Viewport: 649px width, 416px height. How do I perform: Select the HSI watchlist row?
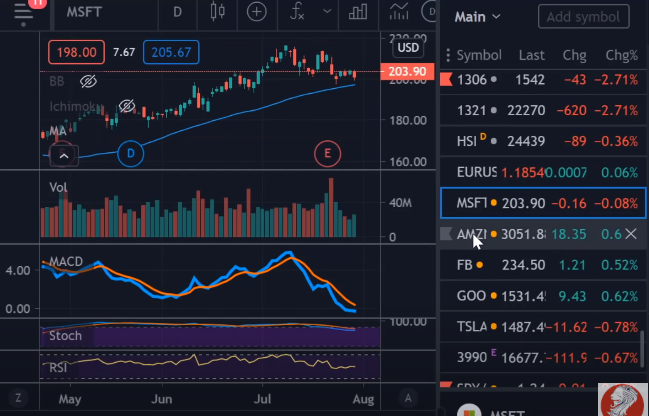click(543, 141)
